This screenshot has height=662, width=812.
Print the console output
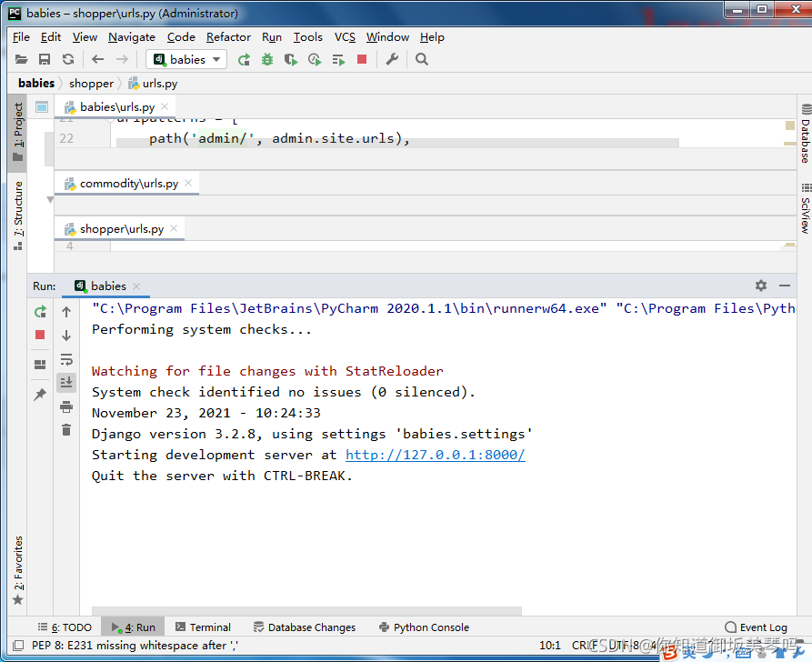(66, 405)
